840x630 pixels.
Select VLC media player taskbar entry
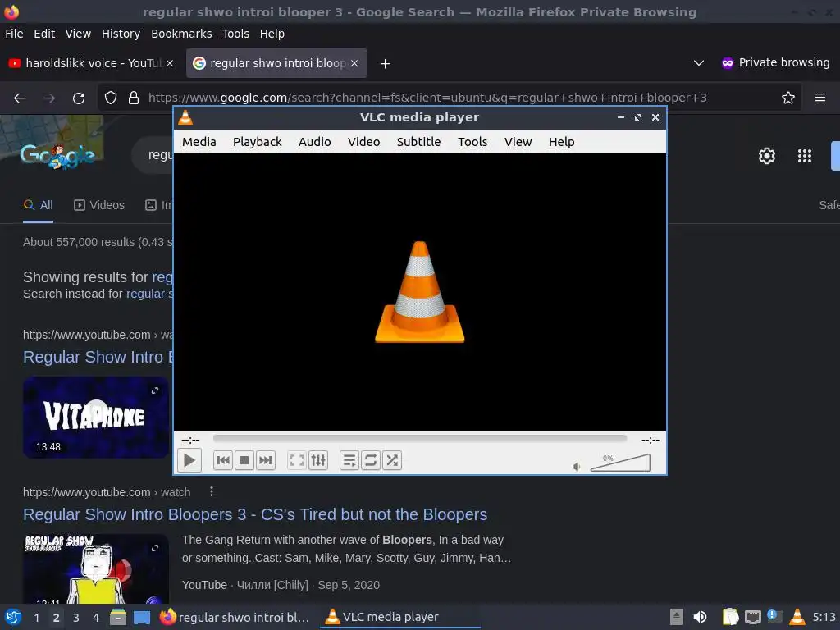399,617
